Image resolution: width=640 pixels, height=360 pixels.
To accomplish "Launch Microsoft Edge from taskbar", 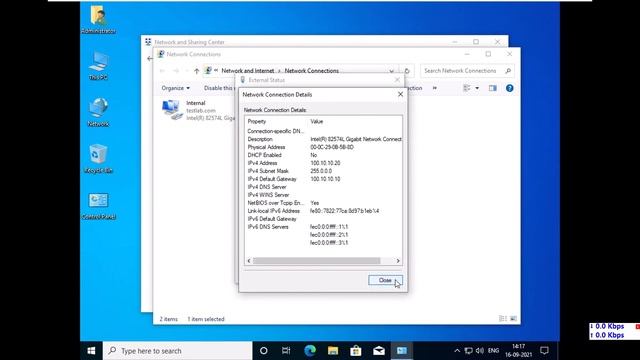I will coord(310,351).
